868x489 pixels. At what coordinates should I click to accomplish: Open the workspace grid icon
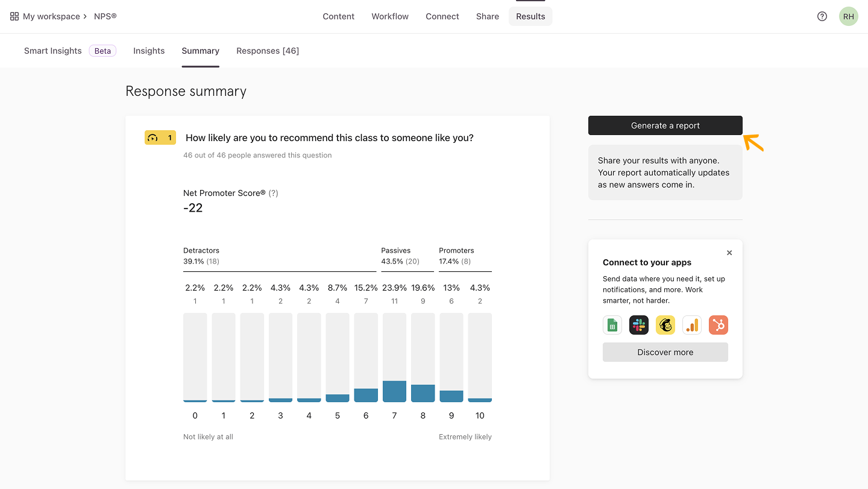(x=14, y=16)
